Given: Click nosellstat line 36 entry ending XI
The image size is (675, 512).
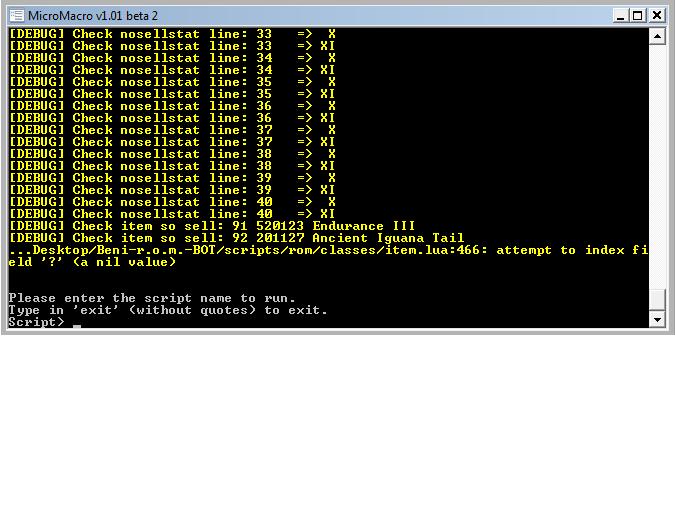Looking at the screenshot, I should click(172, 118).
